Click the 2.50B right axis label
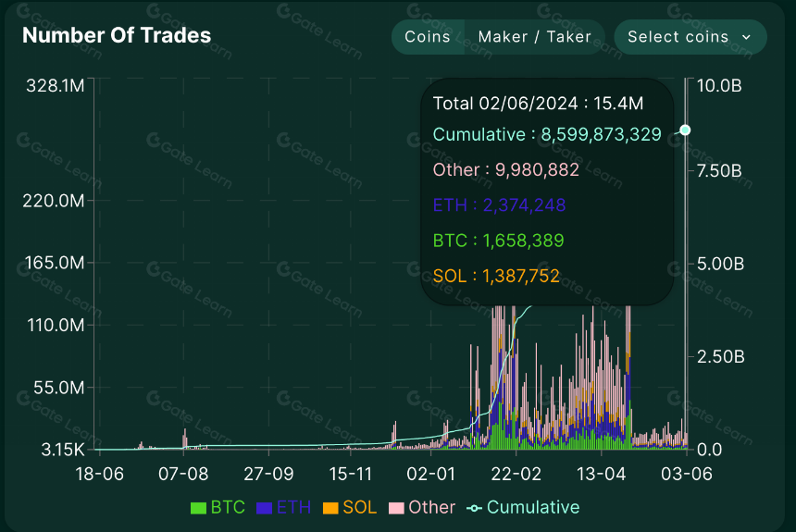This screenshot has height=532, width=796. coord(721,357)
